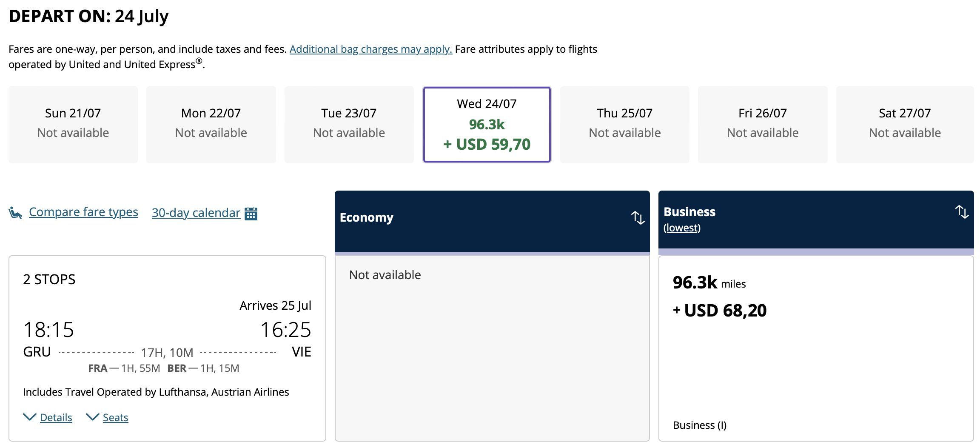Click the calendar icon next to 30-day calendar
980x445 pixels.
[x=251, y=213]
